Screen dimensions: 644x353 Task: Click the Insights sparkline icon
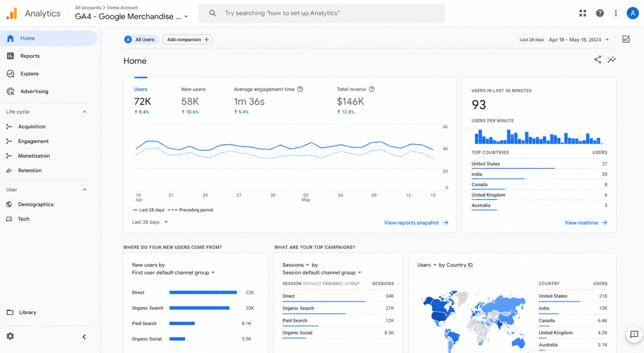(x=612, y=60)
